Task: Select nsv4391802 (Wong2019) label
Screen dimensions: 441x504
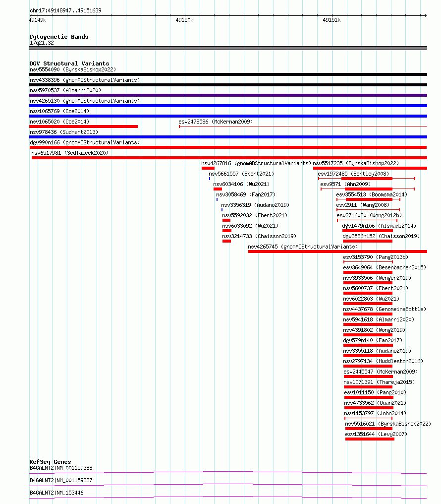Action: click(374, 330)
